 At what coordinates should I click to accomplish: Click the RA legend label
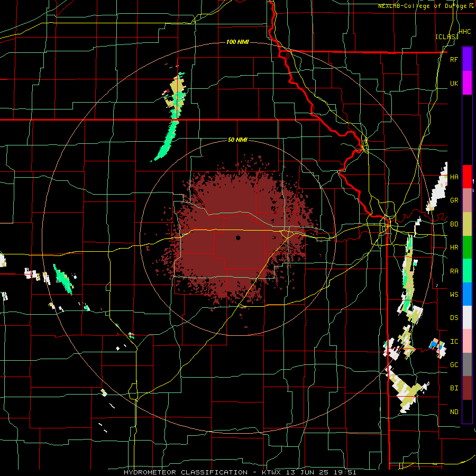(x=454, y=271)
